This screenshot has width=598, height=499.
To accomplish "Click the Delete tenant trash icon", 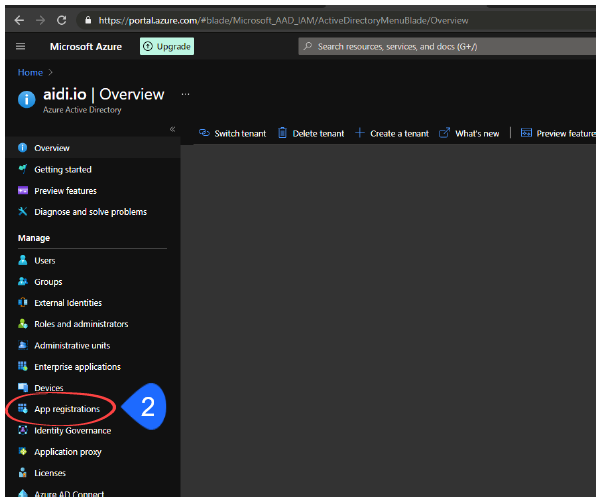I will pos(282,133).
